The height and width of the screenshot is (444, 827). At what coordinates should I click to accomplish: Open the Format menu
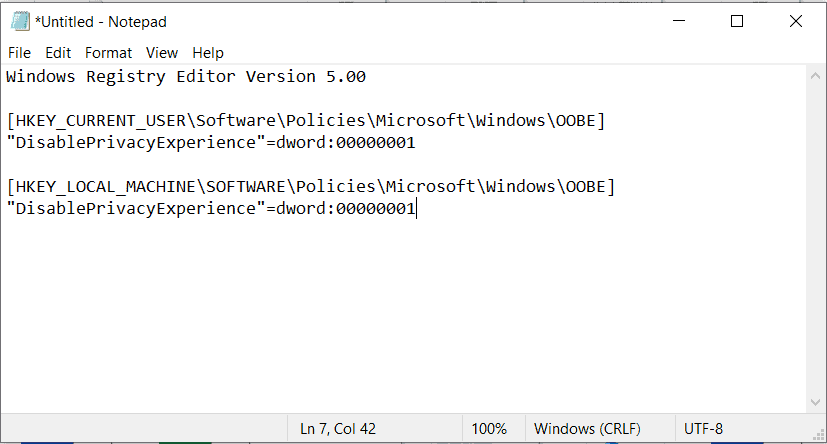[108, 53]
